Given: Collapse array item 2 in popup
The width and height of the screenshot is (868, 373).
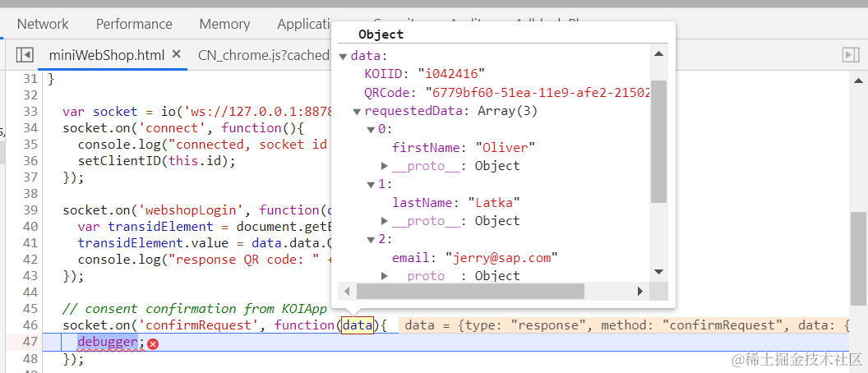Looking at the screenshot, I should pyautogui.click(x=371, y=240).
